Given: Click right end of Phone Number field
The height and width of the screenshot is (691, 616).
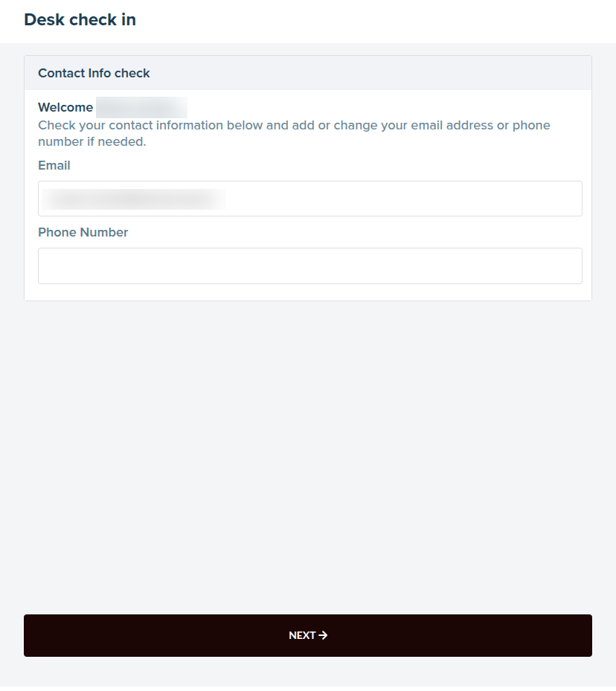Looking at the screenshot, I should click(551, 266).
